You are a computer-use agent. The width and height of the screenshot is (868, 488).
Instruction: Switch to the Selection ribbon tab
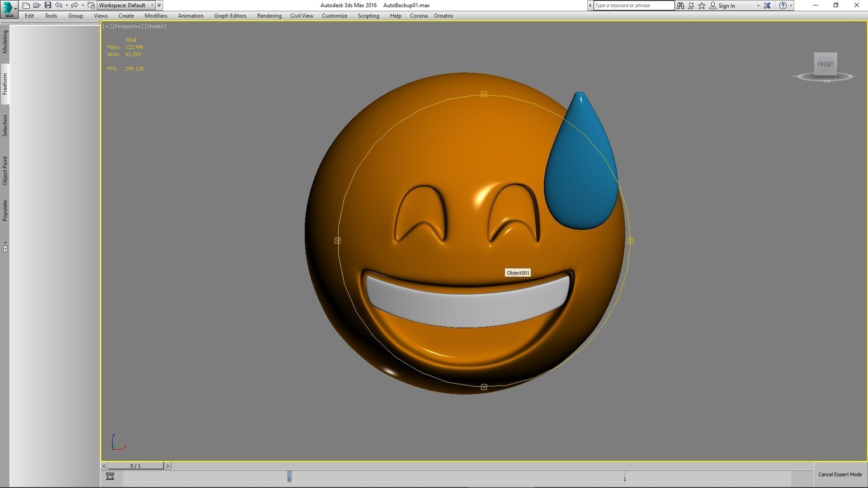(5, 126)
